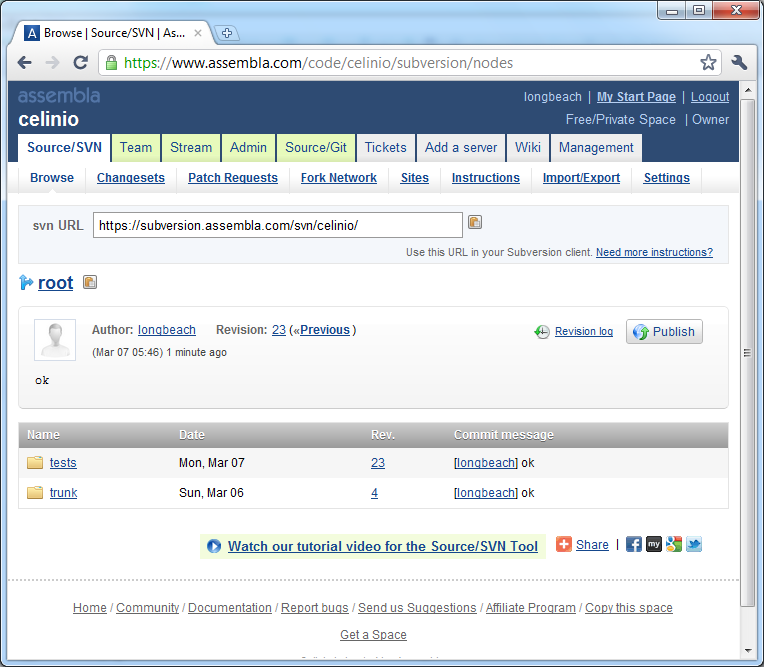Click the tests folder icon
This screenshot has width=764, height=667.
[35, 463]
